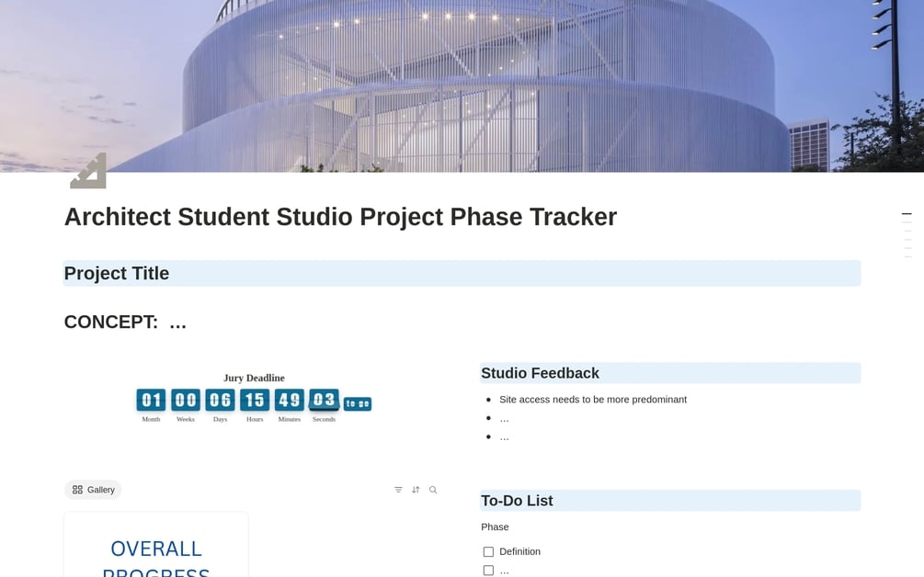
Task: Click the ruler page icon
Action: click(x=88, y=171)
